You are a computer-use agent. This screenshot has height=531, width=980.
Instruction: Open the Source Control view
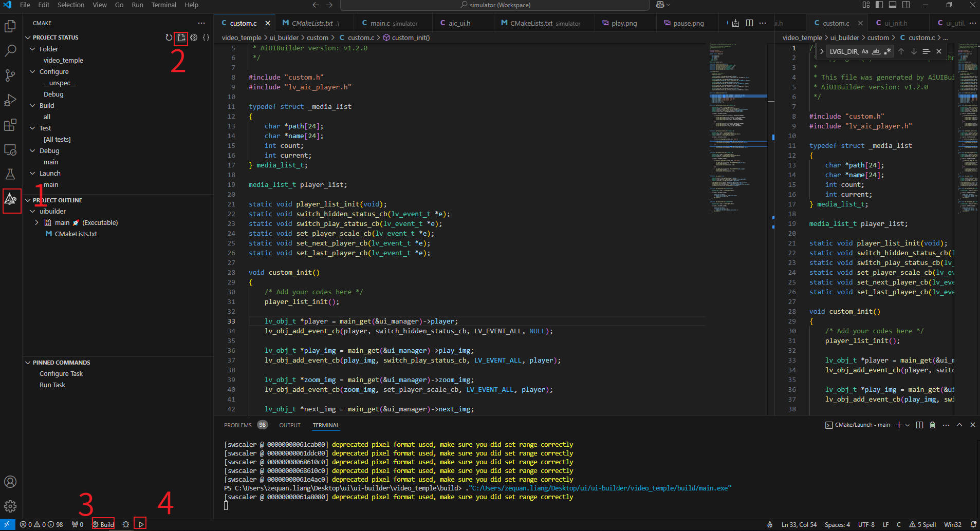pos(10,75)
